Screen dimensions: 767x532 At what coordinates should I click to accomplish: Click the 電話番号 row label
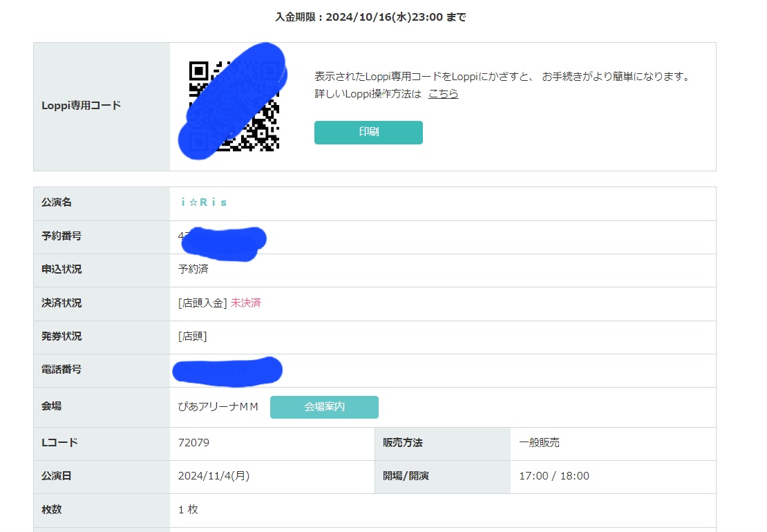[61, 370]
